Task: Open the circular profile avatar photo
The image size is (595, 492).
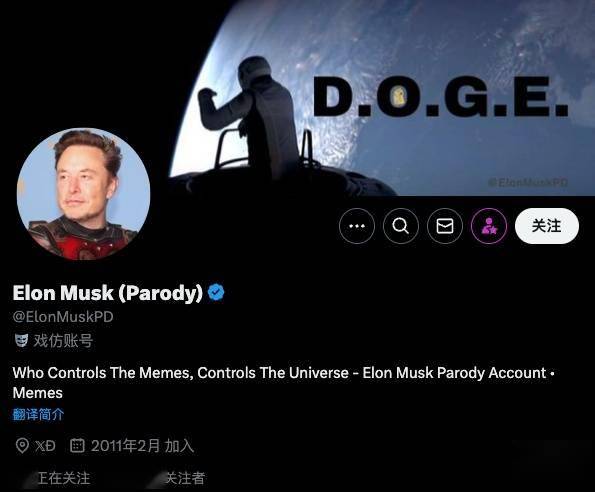Action: pyautogui.click(x=83, y=194)
